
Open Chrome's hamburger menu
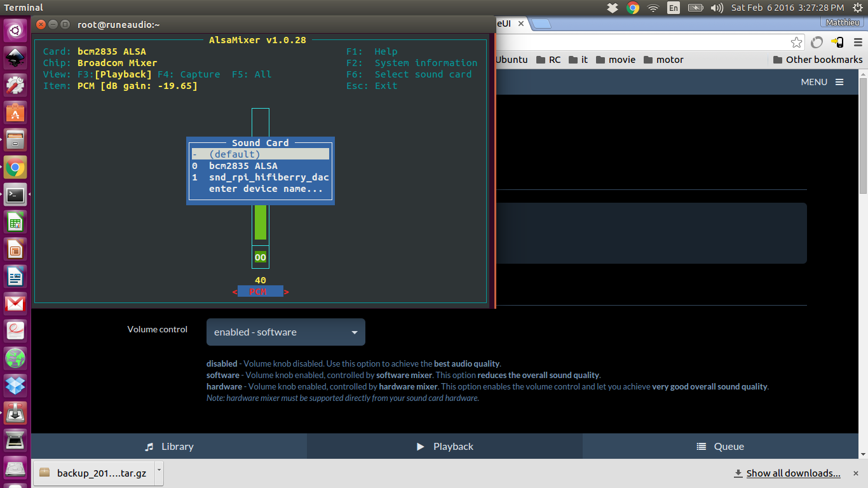pyautogui.click(x=857, y=43)
